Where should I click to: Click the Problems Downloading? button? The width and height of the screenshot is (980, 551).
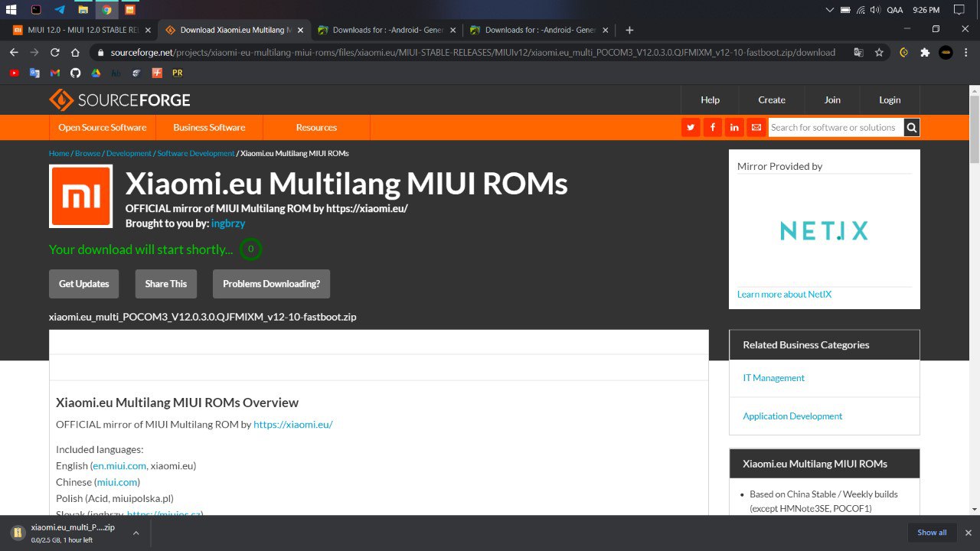coord(271,284)
